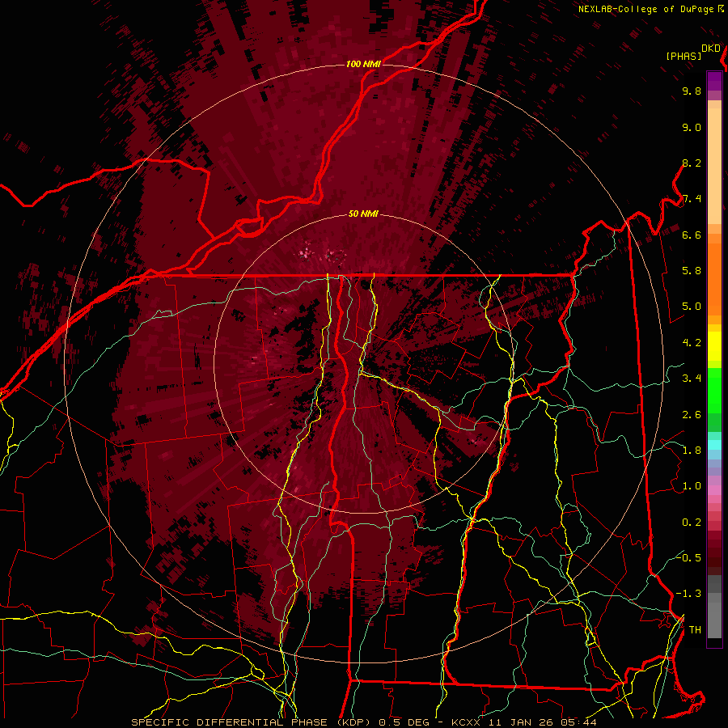The height and width of the screenshot is (728, 728).
Task: Click the cyan band of the color scale
Action: 714,445
